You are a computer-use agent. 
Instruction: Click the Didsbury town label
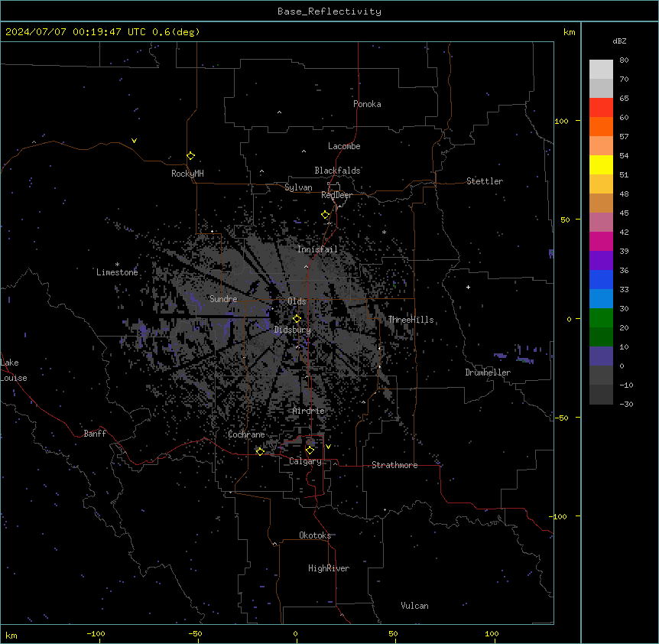tap(293, 330)
